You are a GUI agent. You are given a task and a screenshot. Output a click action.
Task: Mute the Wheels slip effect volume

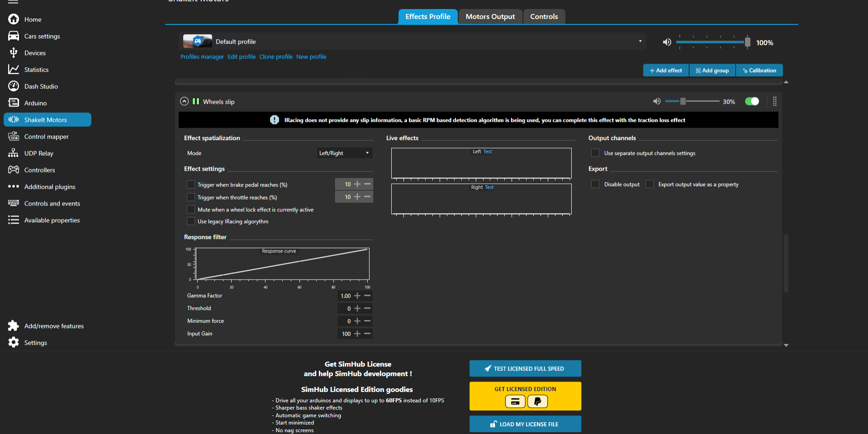coord(657,101)
